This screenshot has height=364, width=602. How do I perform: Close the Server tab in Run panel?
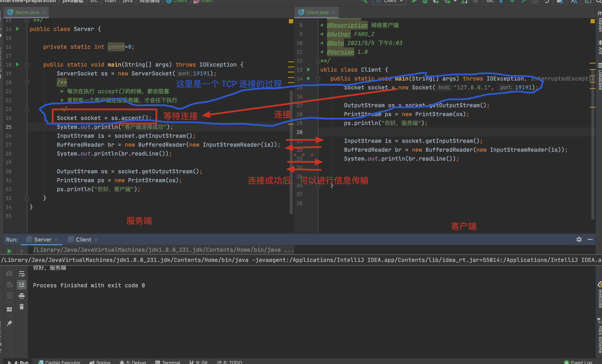coord(56,240)
